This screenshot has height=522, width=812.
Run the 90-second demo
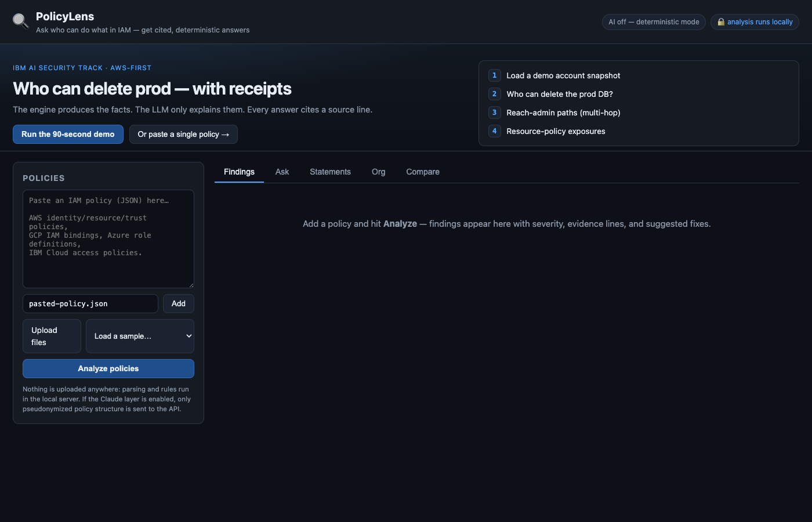[68, 134]
